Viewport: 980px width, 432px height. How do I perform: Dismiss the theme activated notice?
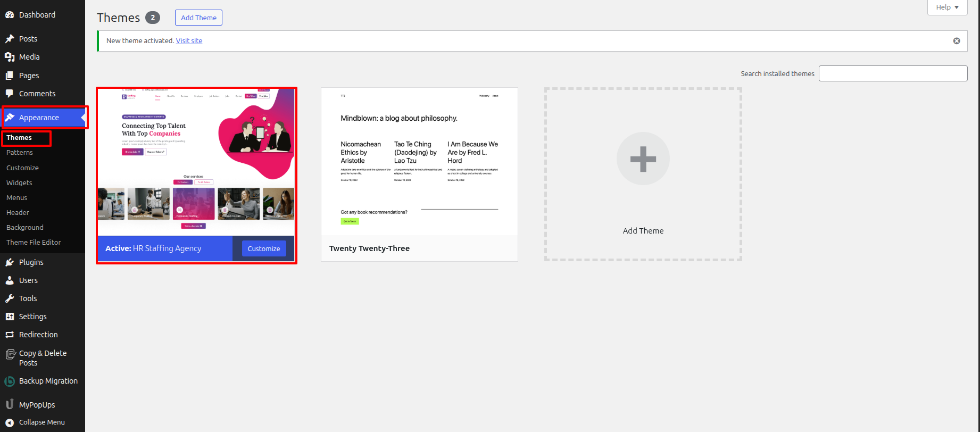coord(957,41)
